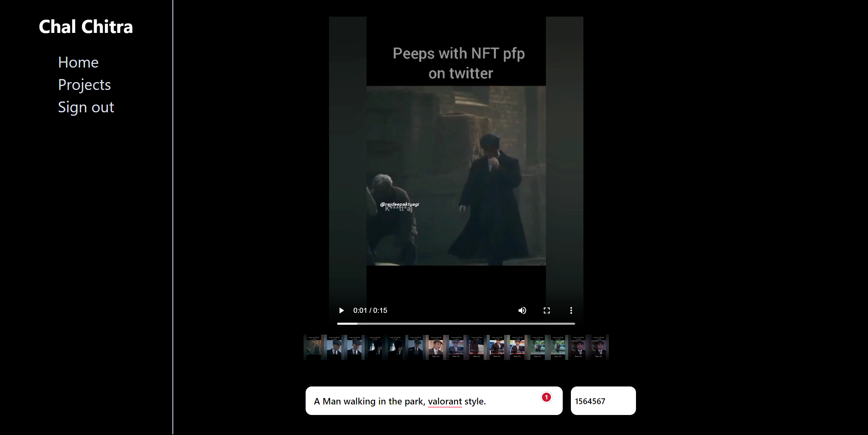
Task: Pick the seventh frame with smiling man
Action: [x=436, y=347]
